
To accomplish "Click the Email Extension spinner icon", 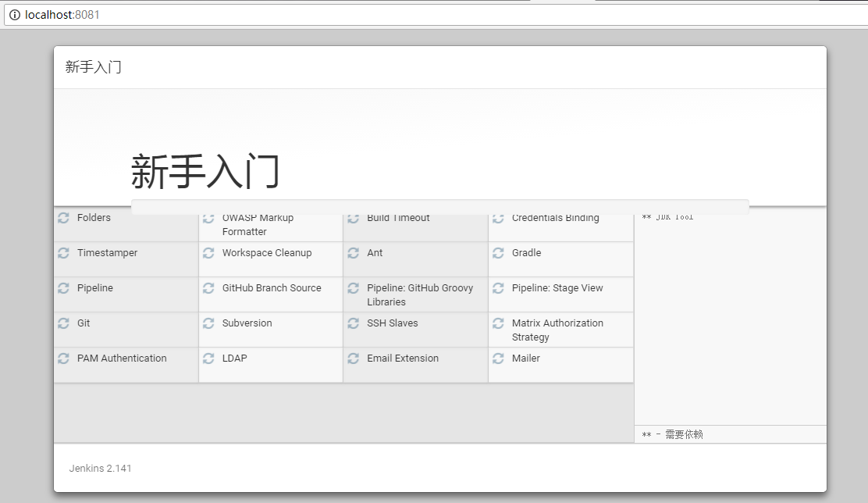I will [354, 359].
